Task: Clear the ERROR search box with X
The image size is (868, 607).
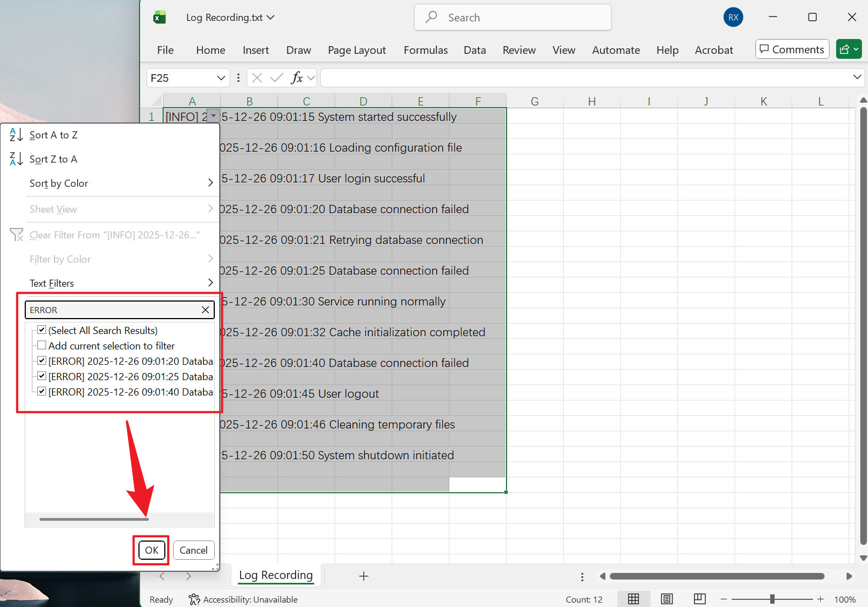Action: coord(205,310)
